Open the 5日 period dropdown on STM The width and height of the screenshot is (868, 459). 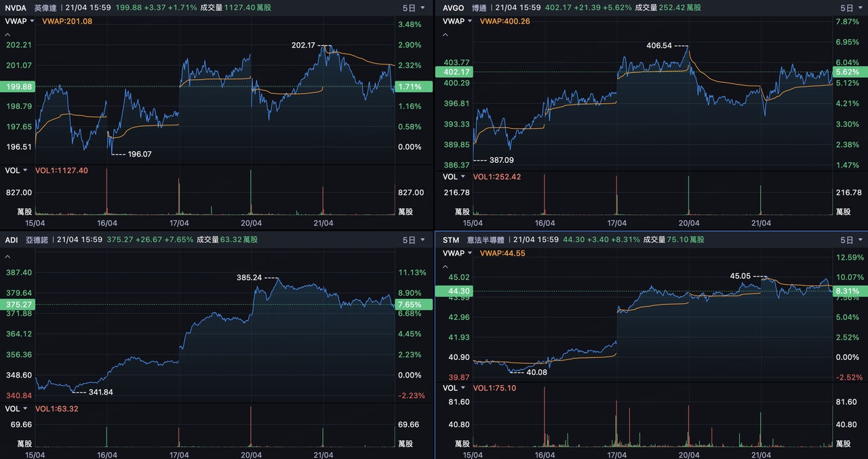[851, 240]
